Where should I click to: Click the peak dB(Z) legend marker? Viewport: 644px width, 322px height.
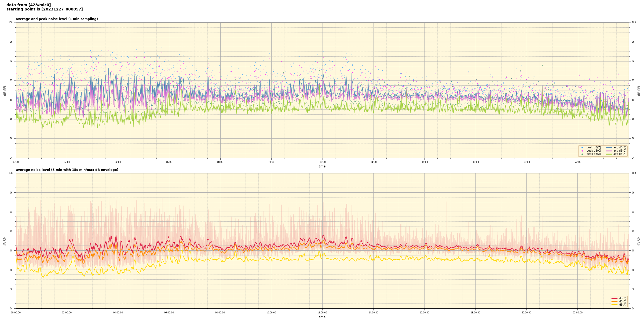582,148
